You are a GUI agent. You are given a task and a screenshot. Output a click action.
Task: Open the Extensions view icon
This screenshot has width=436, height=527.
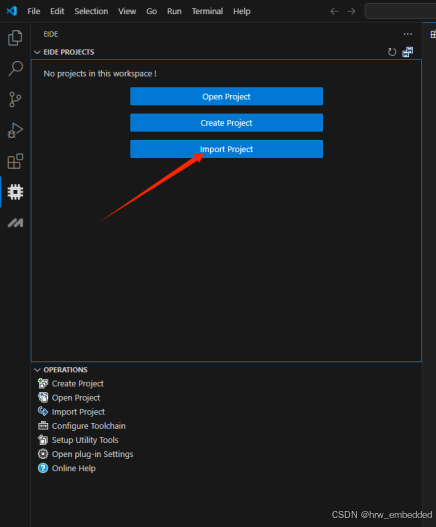click(15, 161)
